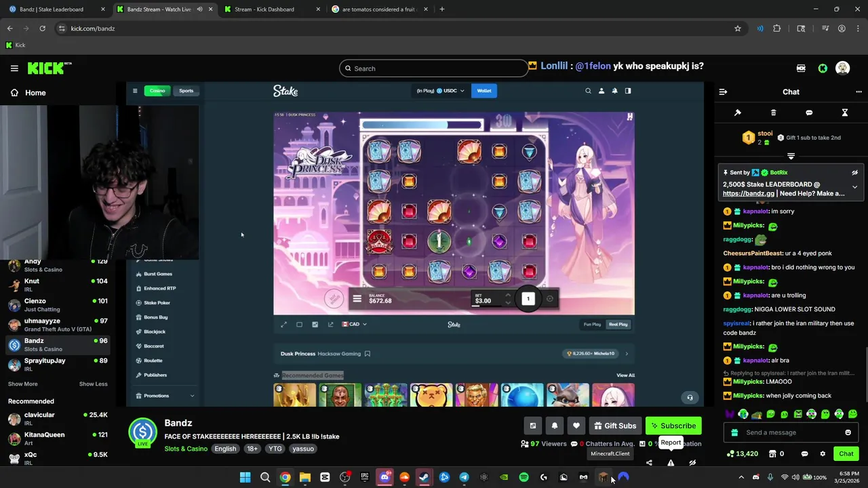Click the Gift Subs button

click(615, 426)
